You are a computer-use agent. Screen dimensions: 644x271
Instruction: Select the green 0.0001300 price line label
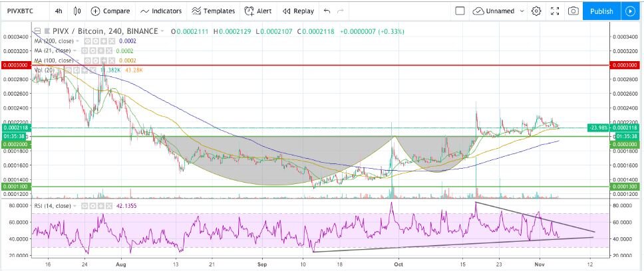click(16, 187)
